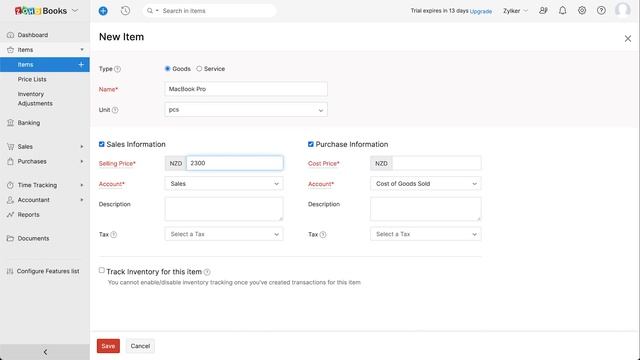The height and width of the screenshot is (360, 640).
Task: Click the Track Inventory help icon
Action: point(207,272)
